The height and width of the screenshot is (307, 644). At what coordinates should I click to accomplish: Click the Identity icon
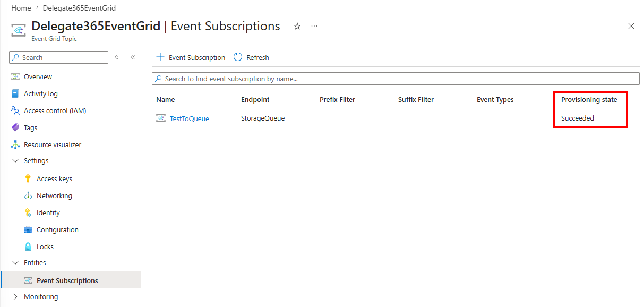[28, 213]
